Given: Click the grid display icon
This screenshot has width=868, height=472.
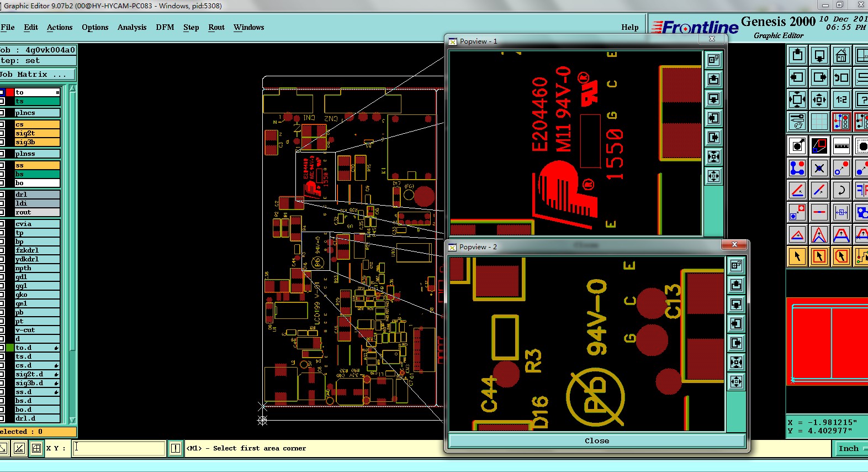Looking at the screenshot, I should point(819,121).
